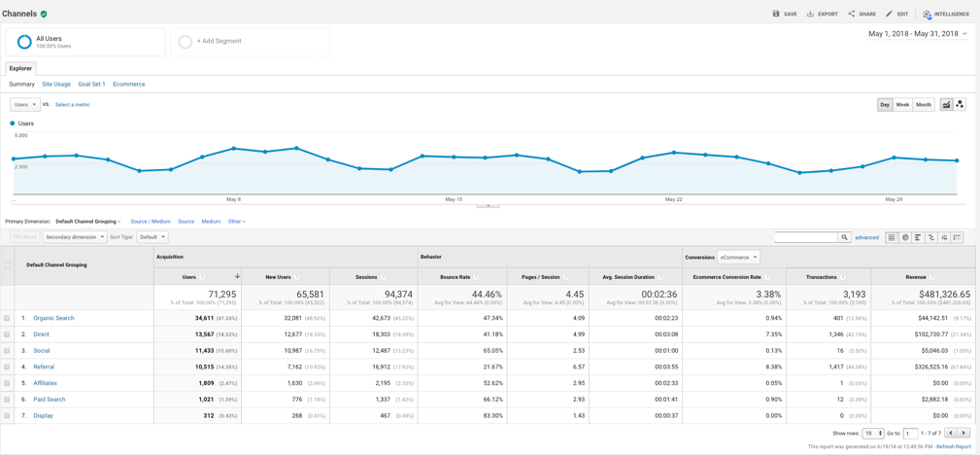Click the Paid Search channel link
Screen dimensions: 980x455
[x=50, y=400]
